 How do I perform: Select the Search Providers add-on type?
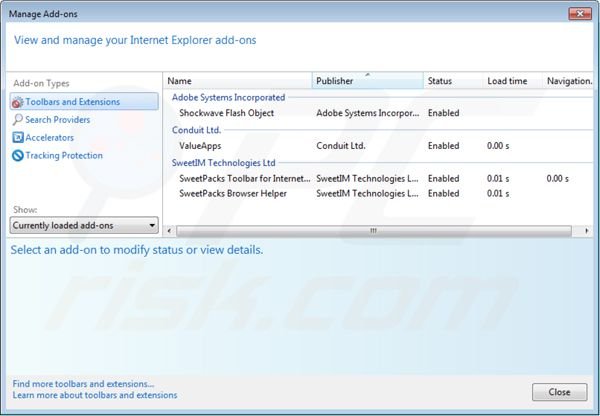point(57,120)
